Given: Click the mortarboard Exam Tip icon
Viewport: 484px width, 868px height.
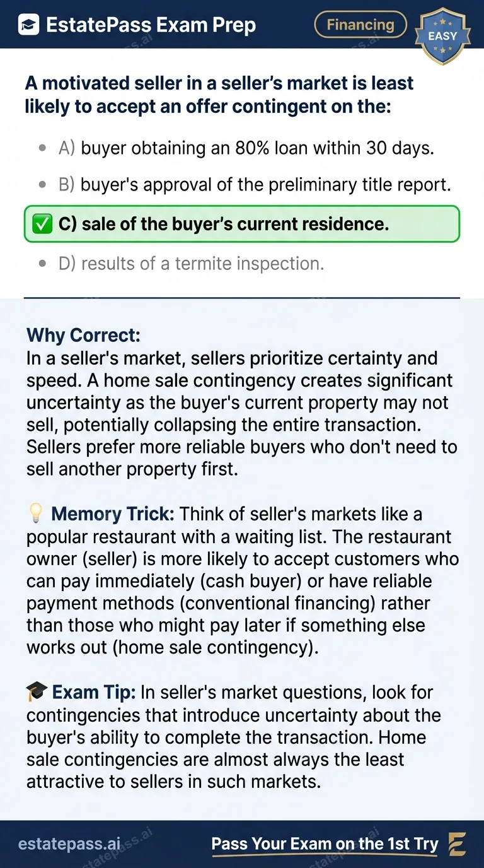Looking at the screenshot, I should pyautogui.click(x=38, y=692).
